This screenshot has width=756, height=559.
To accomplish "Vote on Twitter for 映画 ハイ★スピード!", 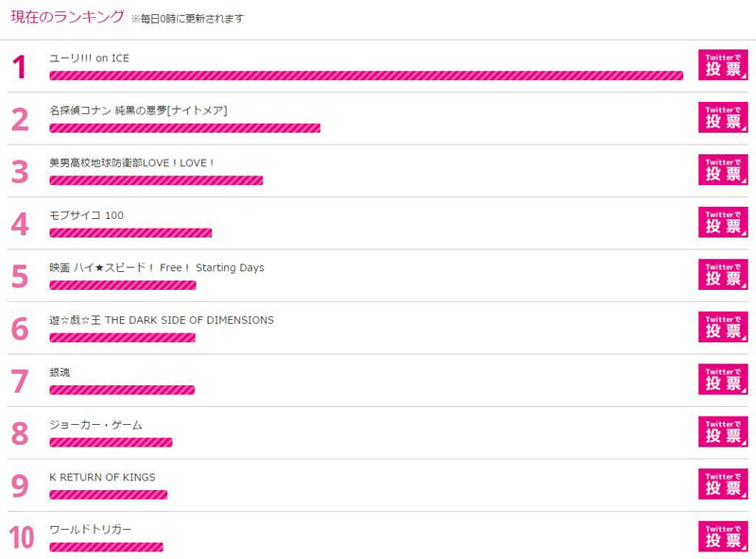I will (723, 275).
